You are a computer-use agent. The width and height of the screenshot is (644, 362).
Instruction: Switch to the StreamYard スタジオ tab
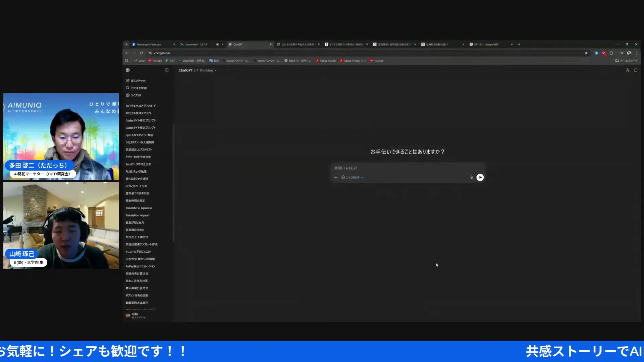pyautogui.click(x=196, y=44)
